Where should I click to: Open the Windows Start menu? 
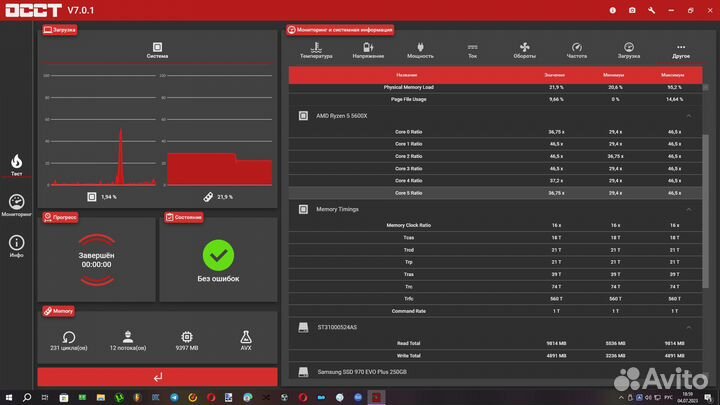pyautogui.click(x=8, y=396)
